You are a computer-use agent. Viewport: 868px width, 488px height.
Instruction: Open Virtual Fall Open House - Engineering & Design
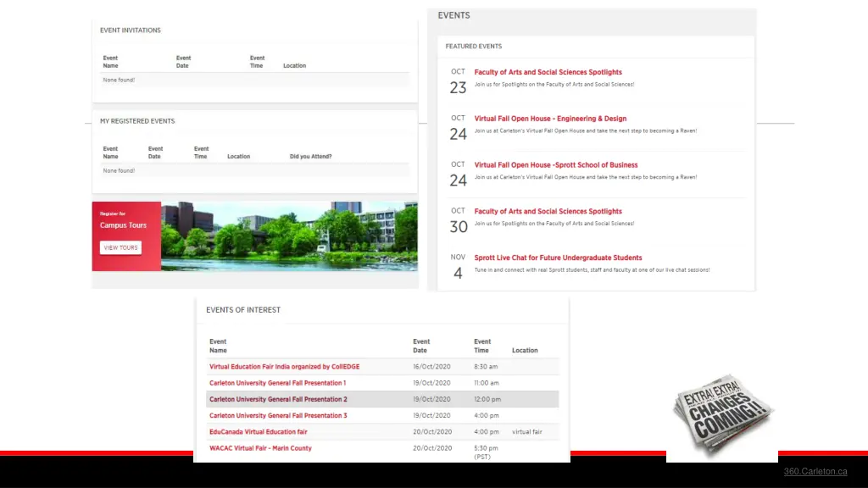[x=549, y=119]
